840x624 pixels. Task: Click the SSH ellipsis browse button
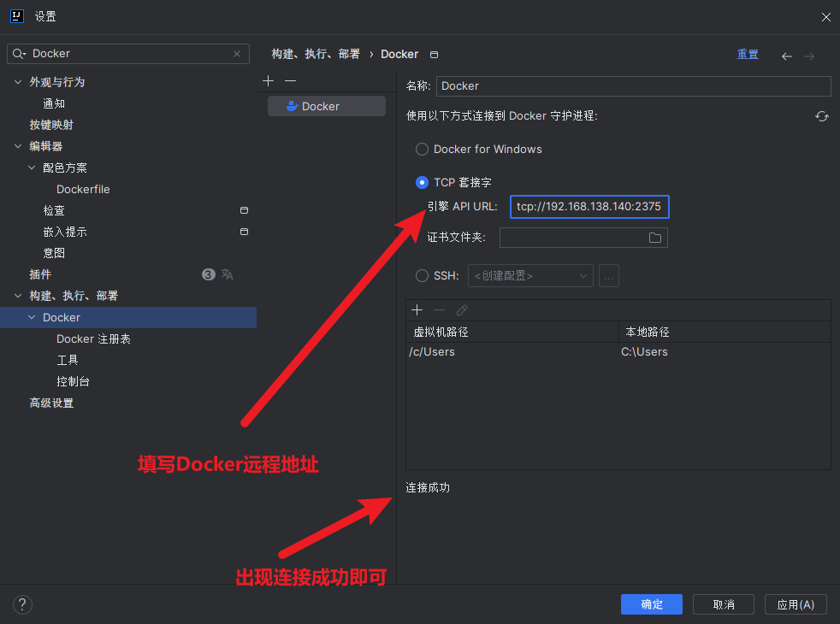(x=608, y=275)
